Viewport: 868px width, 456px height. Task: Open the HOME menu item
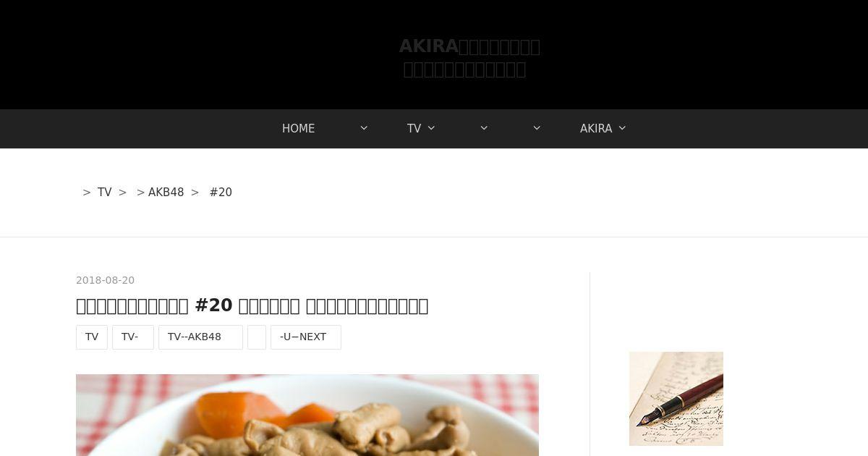pos(298,128)
